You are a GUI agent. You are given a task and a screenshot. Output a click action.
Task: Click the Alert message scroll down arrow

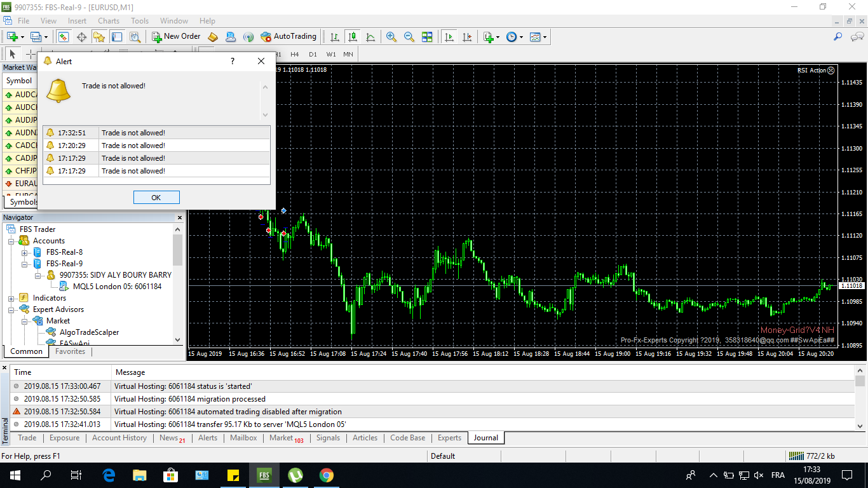coord(265,116)
